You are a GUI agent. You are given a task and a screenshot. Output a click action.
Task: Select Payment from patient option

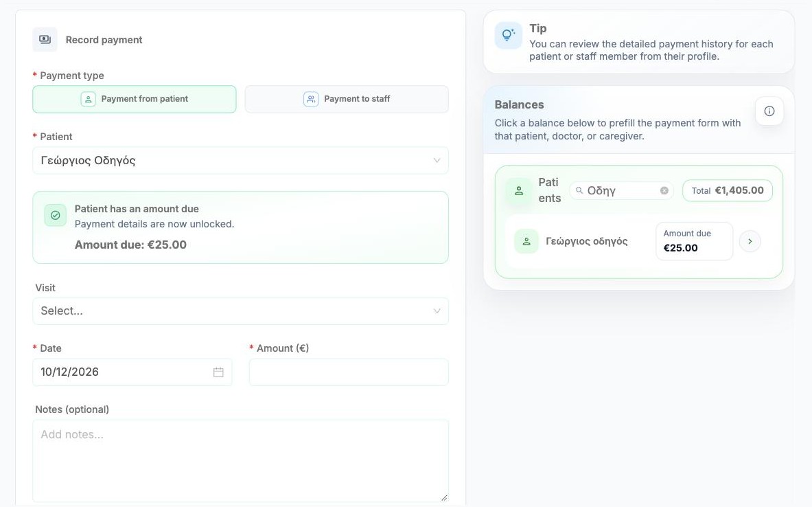point(134,99)
